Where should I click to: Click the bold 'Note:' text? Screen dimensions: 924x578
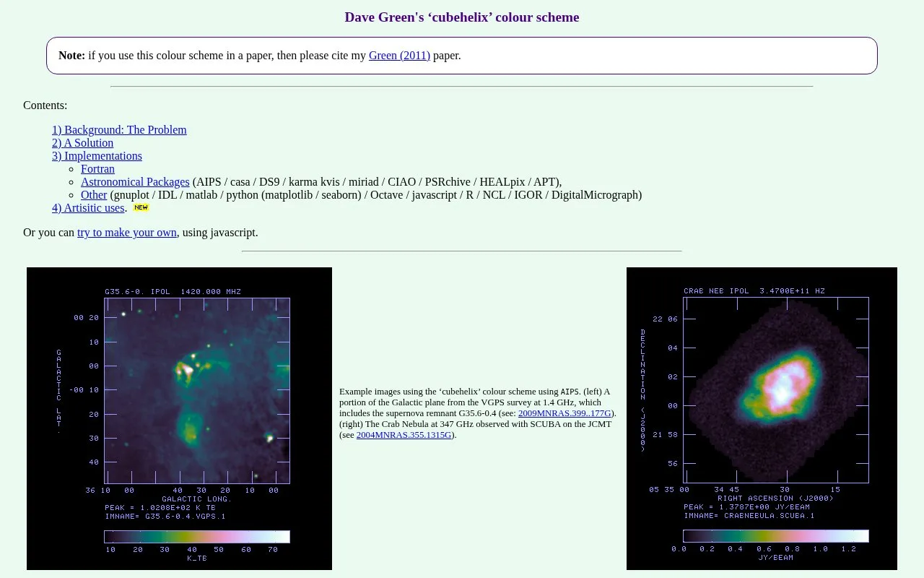point(72,56)
